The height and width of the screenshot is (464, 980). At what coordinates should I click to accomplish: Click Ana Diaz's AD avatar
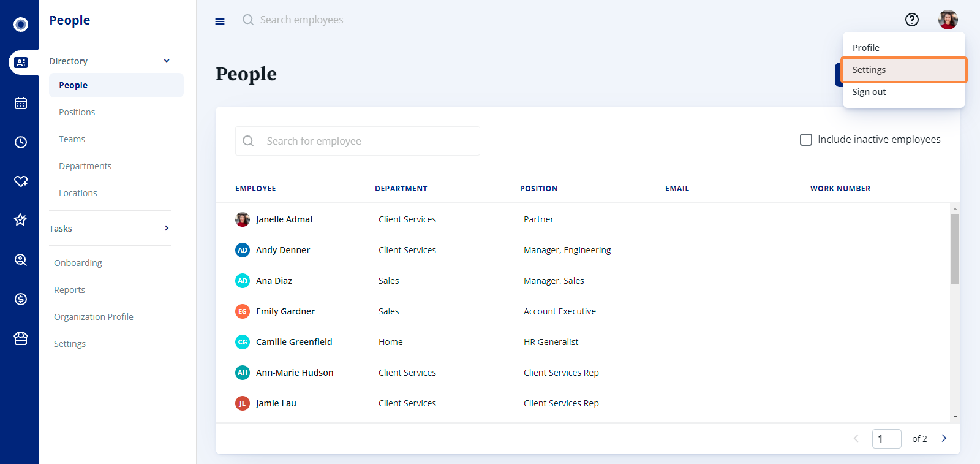click(242, 280)
